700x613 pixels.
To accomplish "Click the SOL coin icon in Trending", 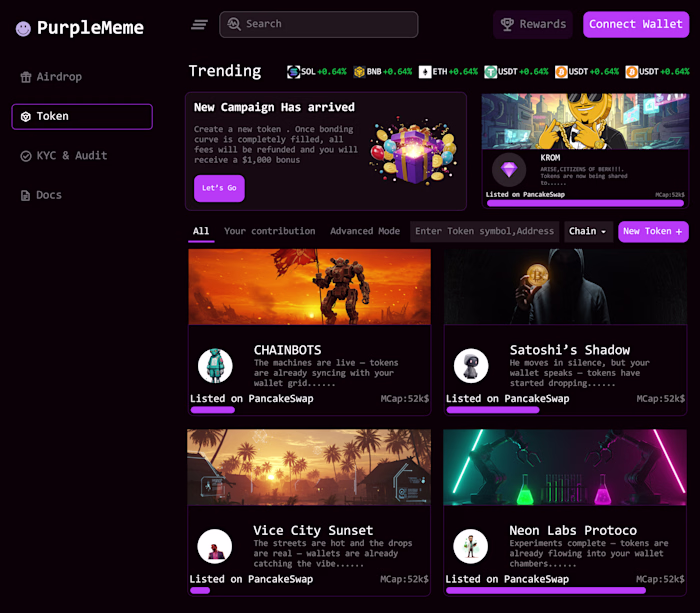I will point(293,71).
